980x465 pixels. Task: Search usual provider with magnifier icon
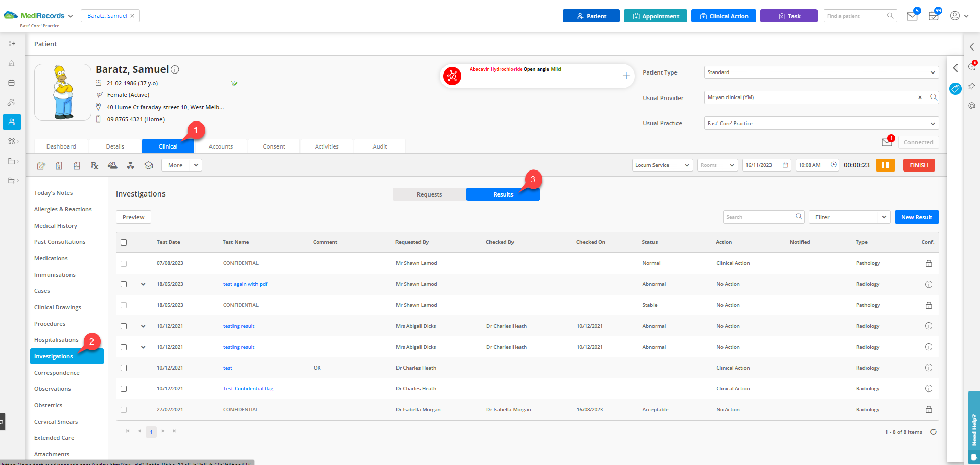pos(934,97)
